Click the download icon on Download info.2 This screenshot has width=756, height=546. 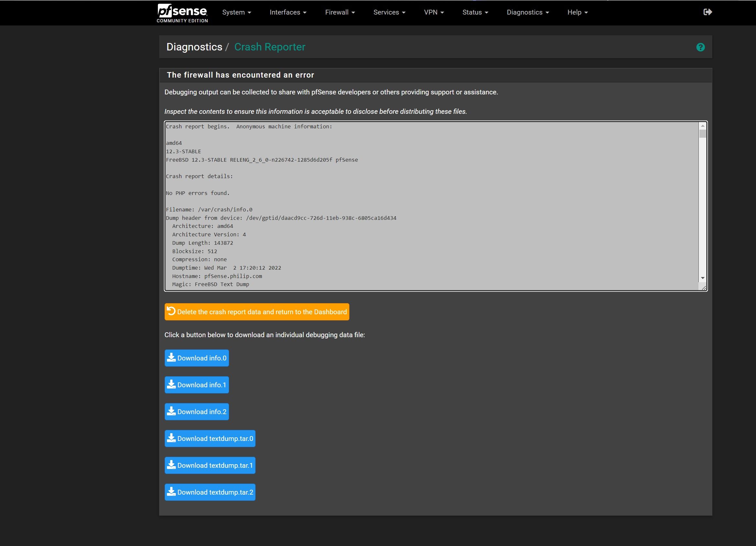[x=172, y=412]
